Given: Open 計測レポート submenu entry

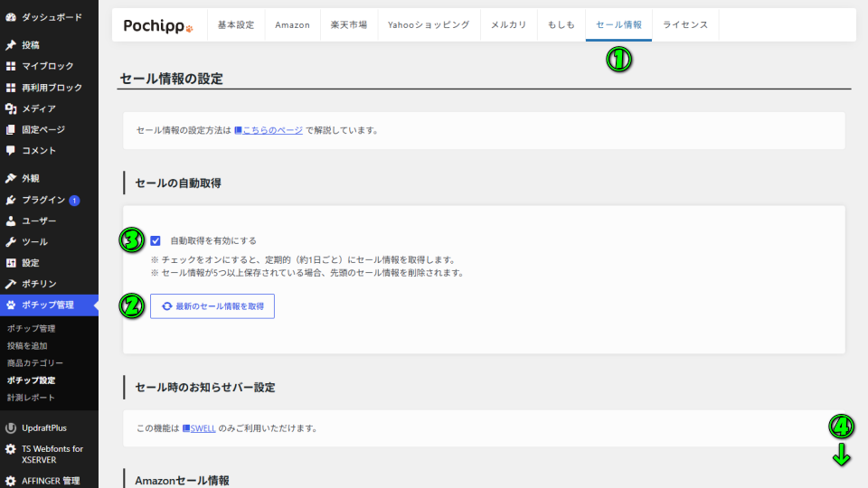Looking at the screenshot, I should [31, 398].
